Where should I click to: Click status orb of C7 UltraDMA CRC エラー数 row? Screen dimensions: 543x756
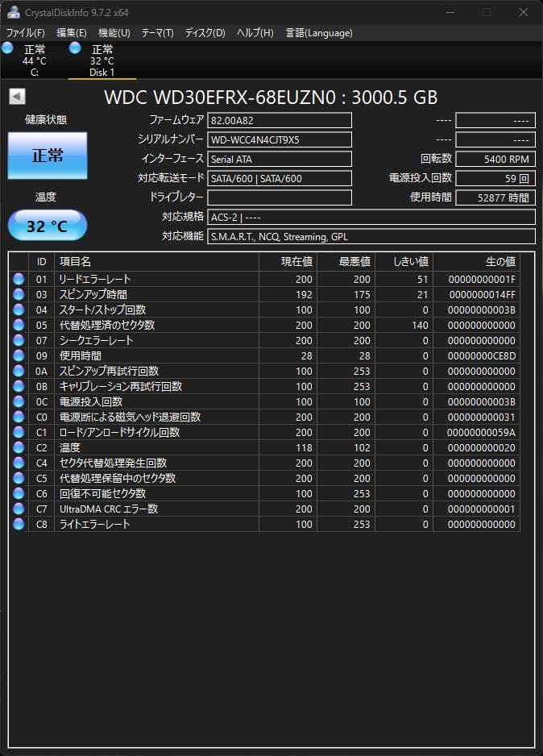(x=19, y=509)
